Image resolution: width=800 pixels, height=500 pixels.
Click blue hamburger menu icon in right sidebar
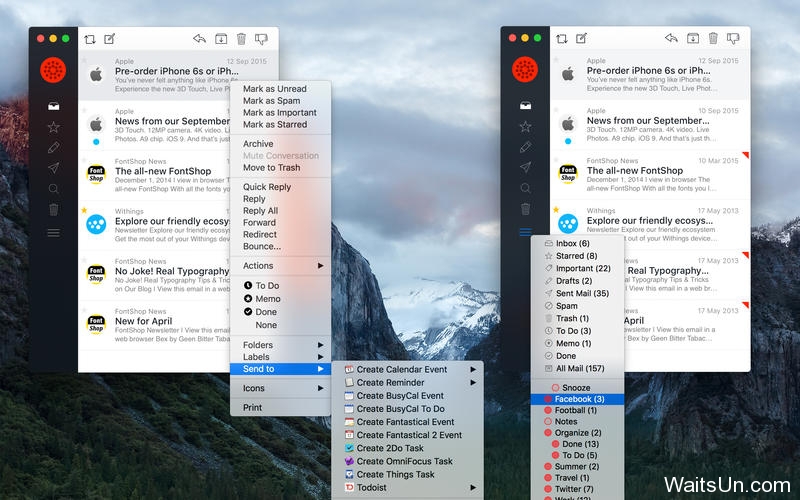526,232
